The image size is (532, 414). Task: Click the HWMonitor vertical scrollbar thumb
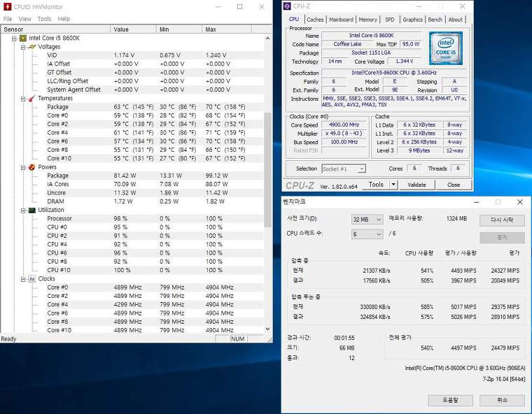click(267, 169)
